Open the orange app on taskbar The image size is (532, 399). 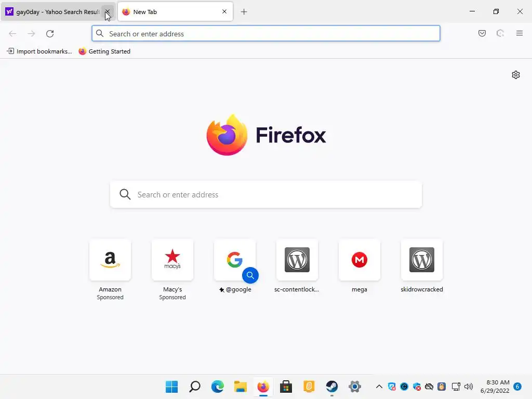309,387
